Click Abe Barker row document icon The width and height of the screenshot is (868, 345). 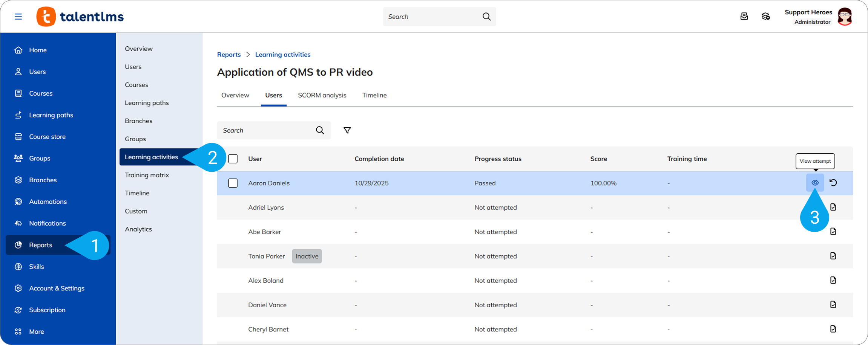[x=833, y=231]
